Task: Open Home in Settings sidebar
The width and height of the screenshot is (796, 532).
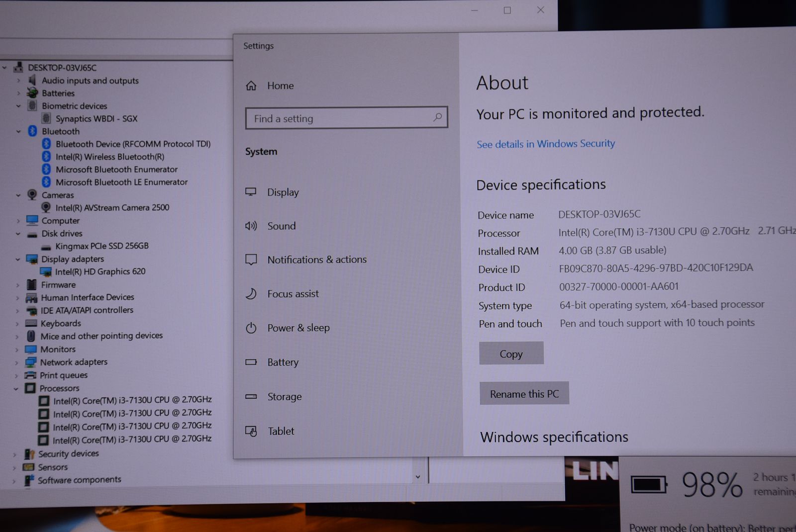Action: pyautogui.click(x=280, y=86)
